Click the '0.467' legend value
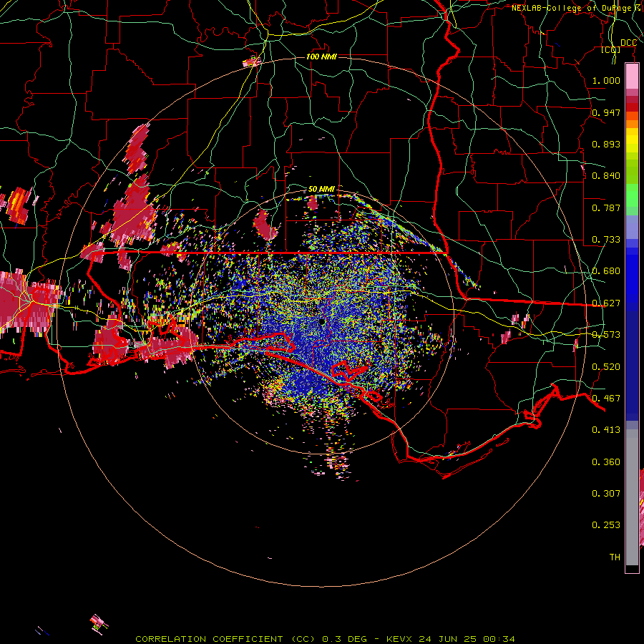Screen dimensions: 644x644 pyautogui.click(x=606, y=399)
